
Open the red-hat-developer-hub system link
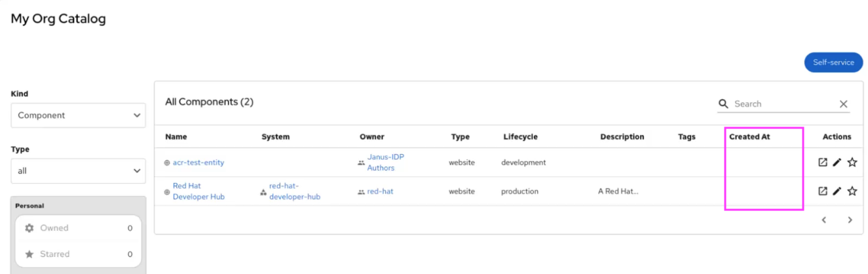pos(294,191)
